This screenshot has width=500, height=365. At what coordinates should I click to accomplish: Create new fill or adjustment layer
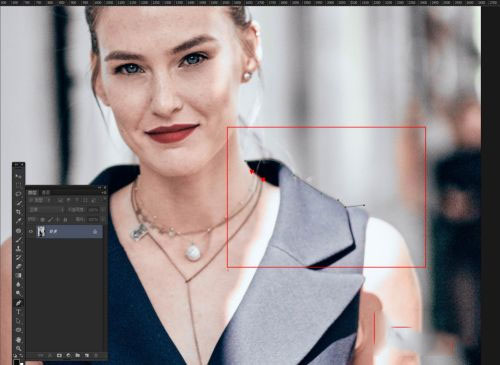coord(68,355)
